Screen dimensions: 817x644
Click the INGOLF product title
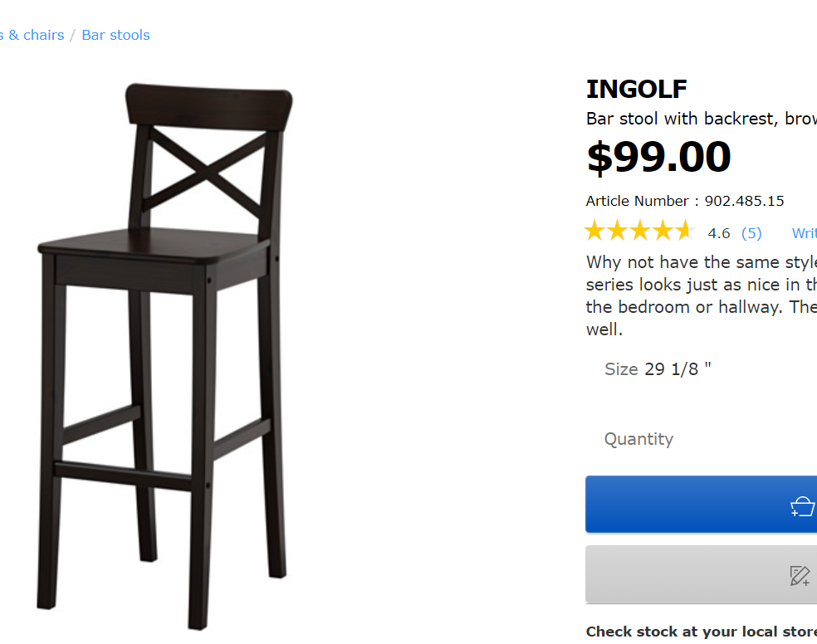tap(636, 89)
